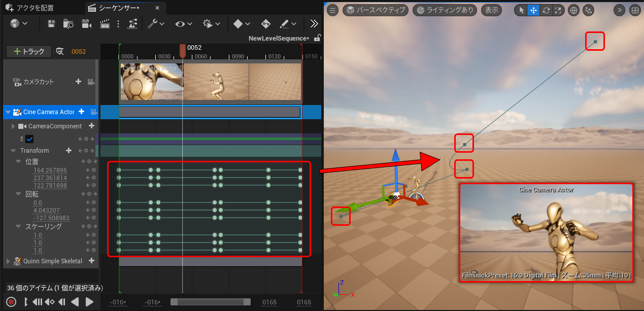The width and height of the screenshot is (644, 311).
Task: Click the save sequence icon in Sequencer toolbar
Action: 51,24
